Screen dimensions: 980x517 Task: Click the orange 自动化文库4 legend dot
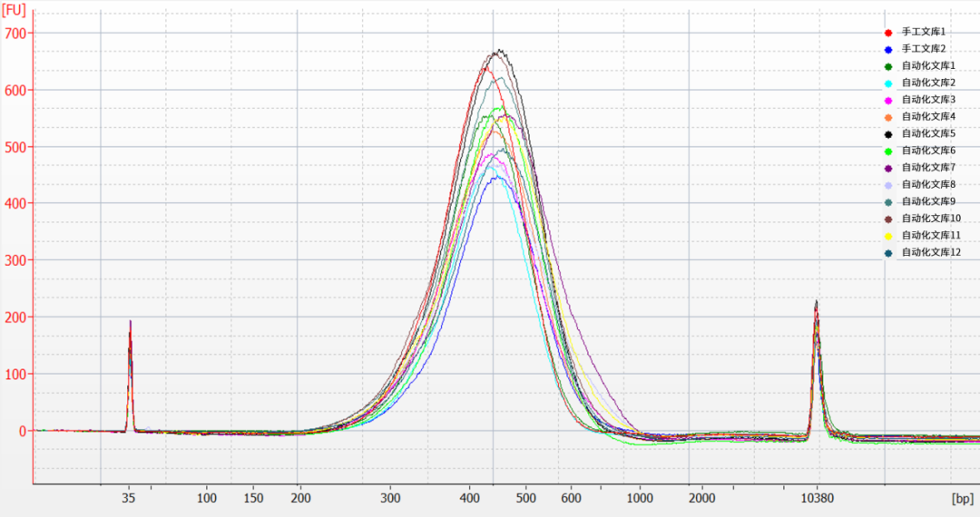[x=888, y=117]
